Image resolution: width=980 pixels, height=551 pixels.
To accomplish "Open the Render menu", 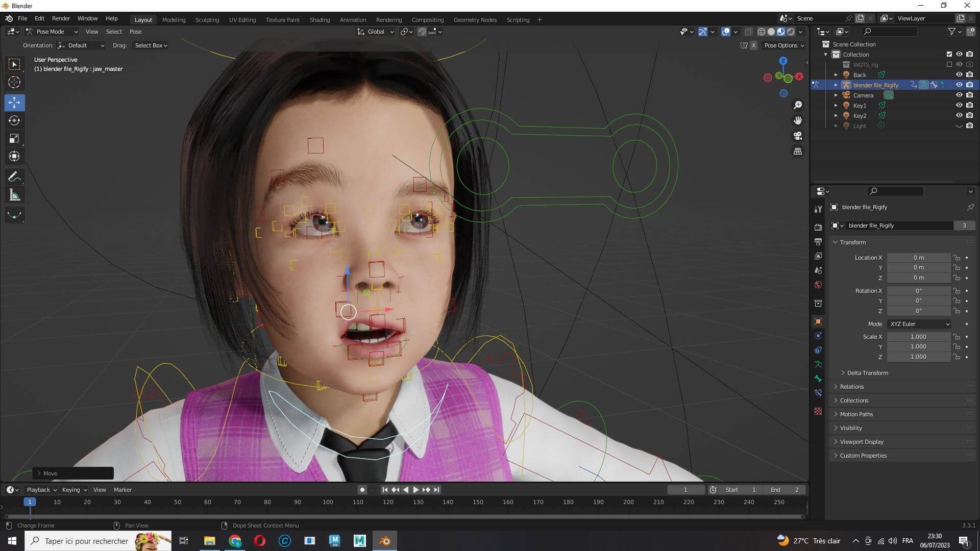I will pyautogui.click(x=61, y=18).
